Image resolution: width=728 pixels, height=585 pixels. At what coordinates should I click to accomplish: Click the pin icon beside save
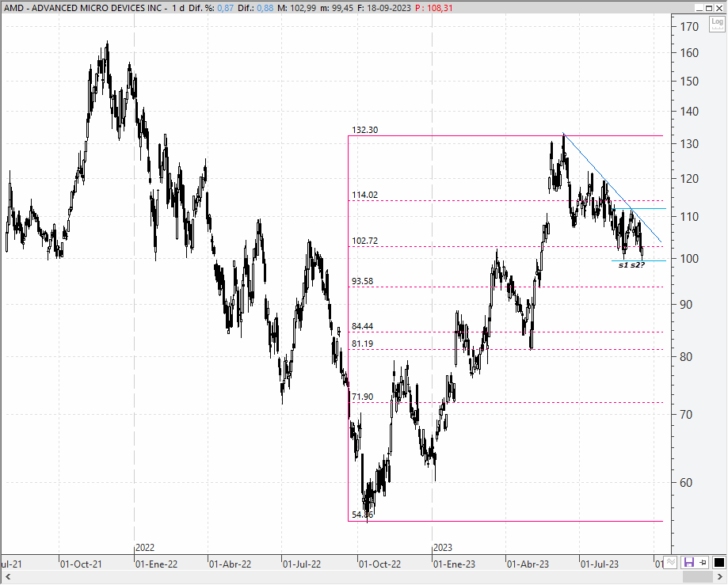703,563
